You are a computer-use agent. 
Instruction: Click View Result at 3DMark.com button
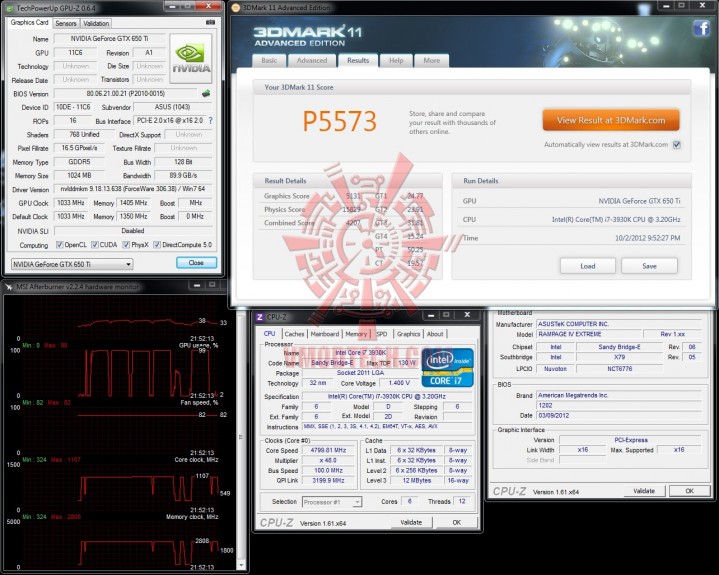pyautogui.click(x=611, y=120)
